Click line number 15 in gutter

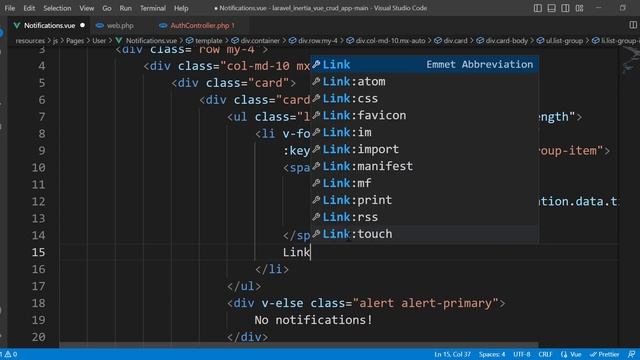38,252
